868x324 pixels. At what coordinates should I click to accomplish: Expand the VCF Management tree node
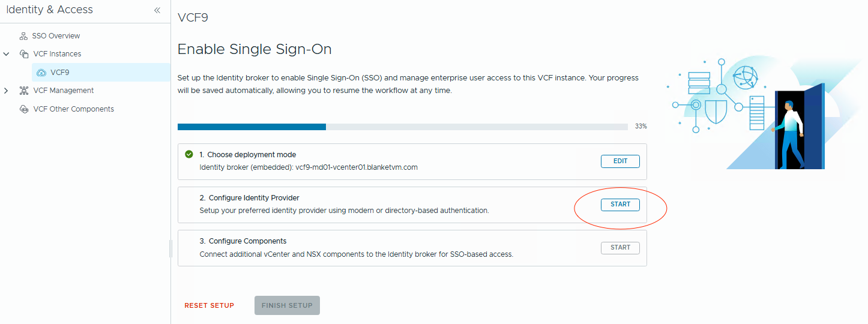pos(7,91)
